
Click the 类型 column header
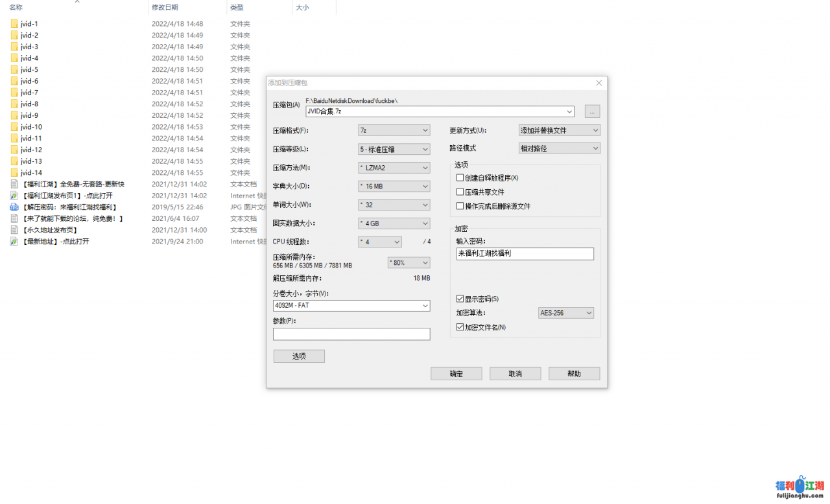[x=237, y=7]
